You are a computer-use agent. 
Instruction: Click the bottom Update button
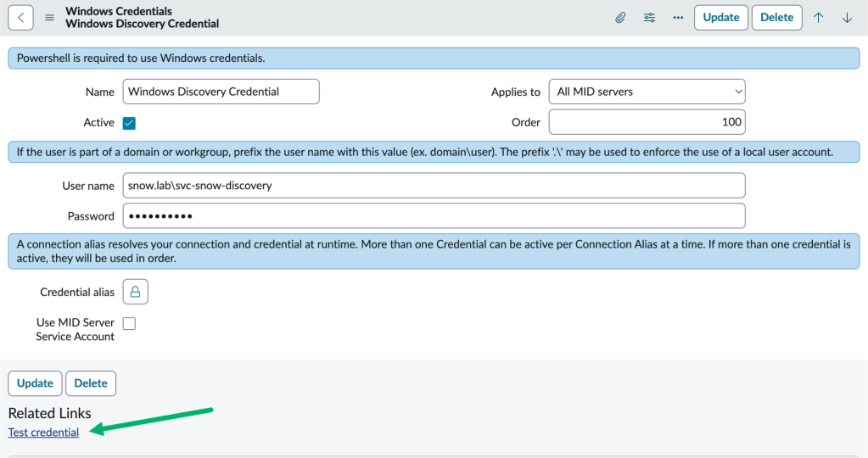(35, 383)
